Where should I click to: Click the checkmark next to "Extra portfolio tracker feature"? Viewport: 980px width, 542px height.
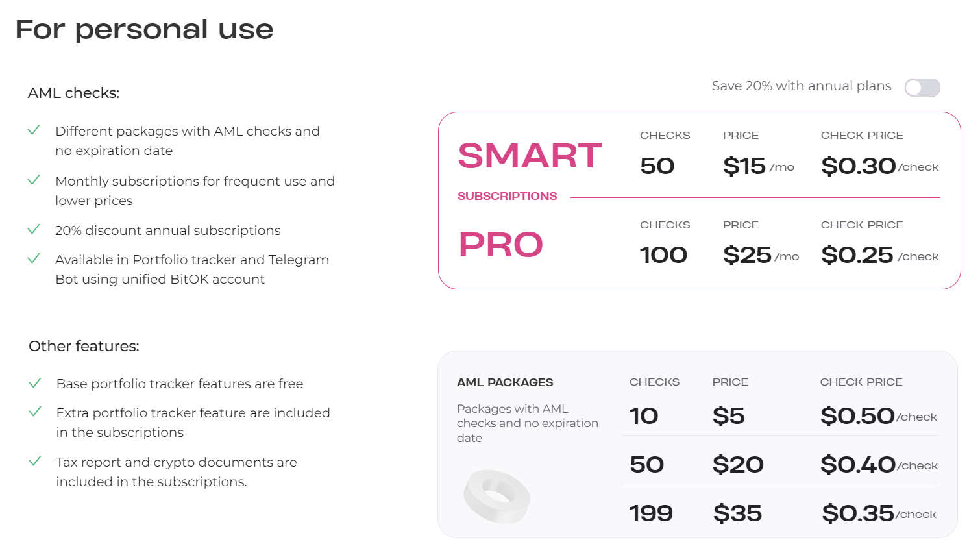[x=35, y=412]
